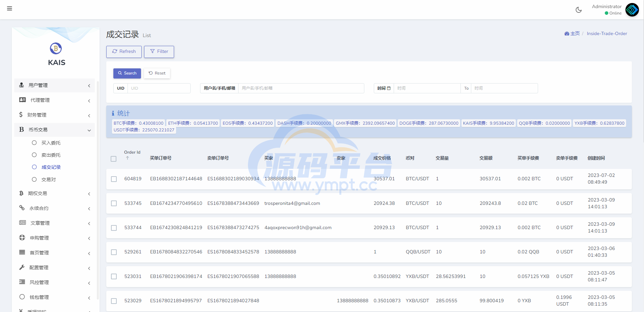
Task: Click the 风控管理 indent icon
Action: pyautogui.click(x=22, y=282)
